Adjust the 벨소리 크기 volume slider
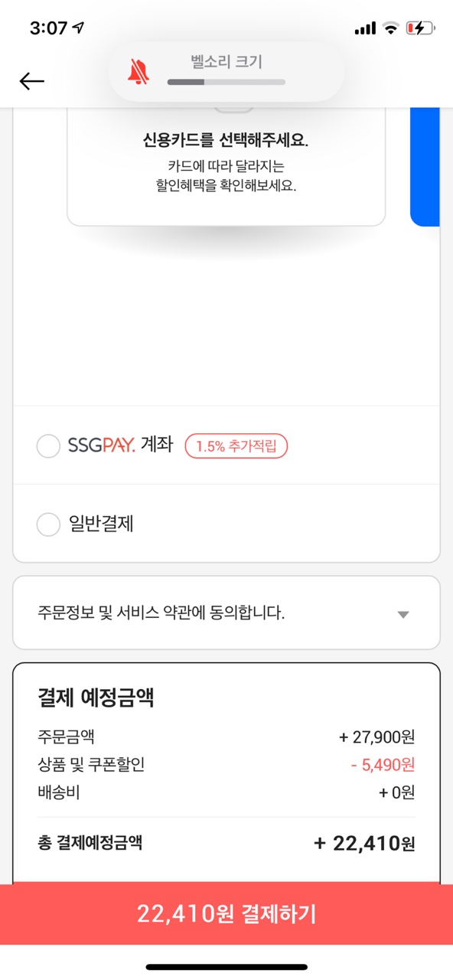The height and width of the screenshot is (980, 453). coord(226,82)
